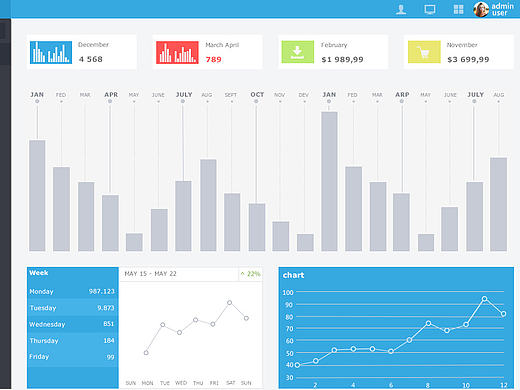Click the MAY 15 - MAY 22 date range
Viewport: 520px width, 390px height.
(x=150, y=274)
